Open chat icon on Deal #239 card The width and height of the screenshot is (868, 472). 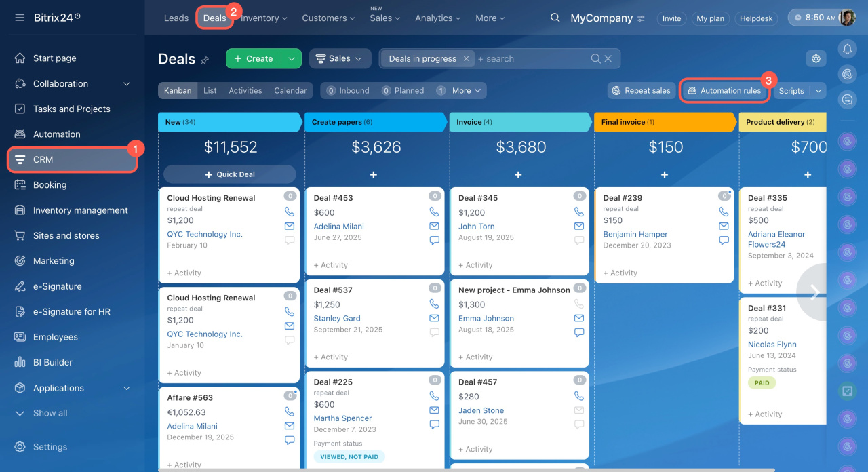724,241
